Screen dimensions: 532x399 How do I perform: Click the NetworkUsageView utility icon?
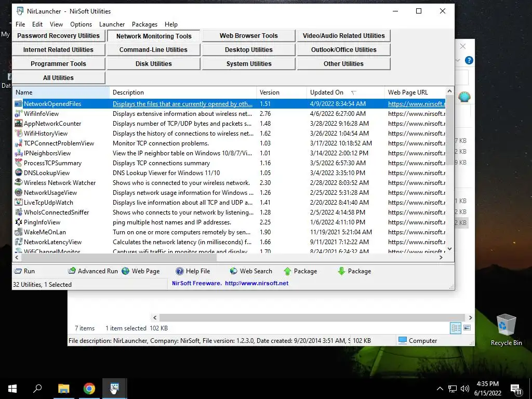coord(18,192)
